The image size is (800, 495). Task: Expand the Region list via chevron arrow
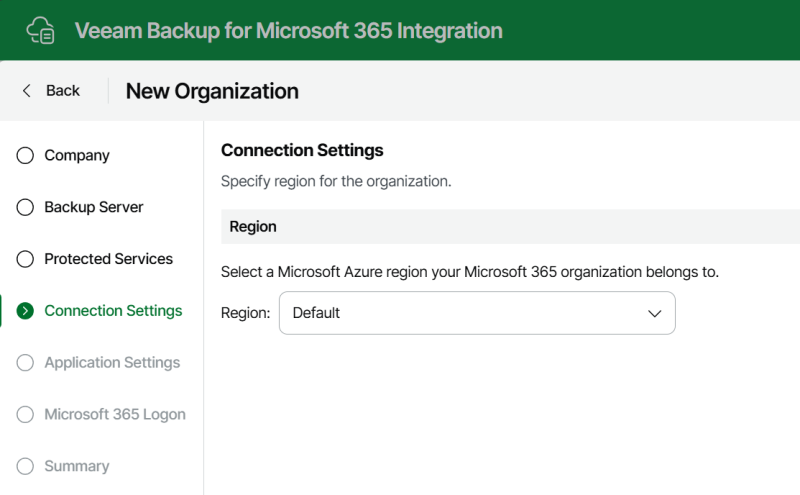(x=655, y=313)
